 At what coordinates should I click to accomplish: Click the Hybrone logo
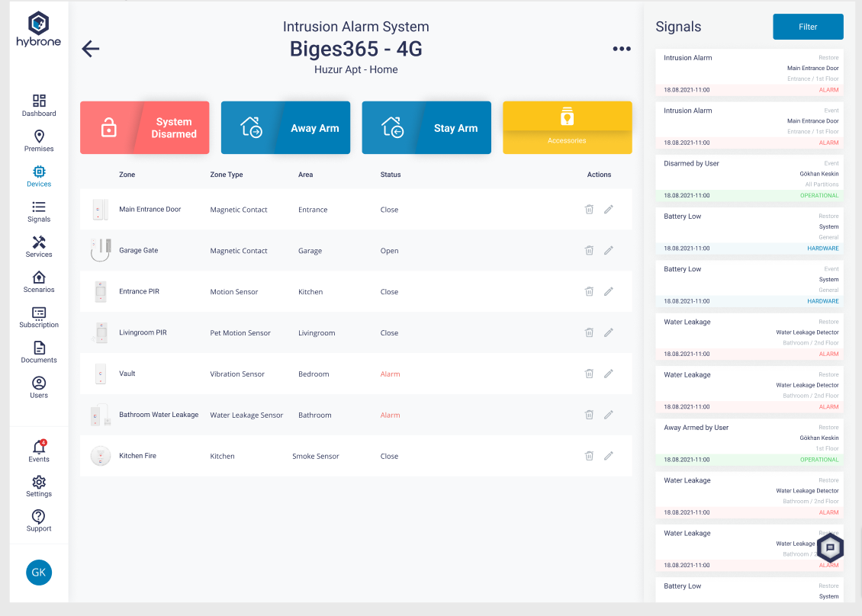38,30
